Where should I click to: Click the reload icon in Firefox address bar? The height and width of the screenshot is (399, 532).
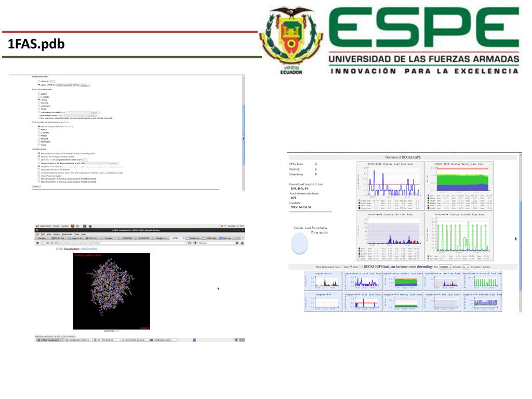coord(189,243)
